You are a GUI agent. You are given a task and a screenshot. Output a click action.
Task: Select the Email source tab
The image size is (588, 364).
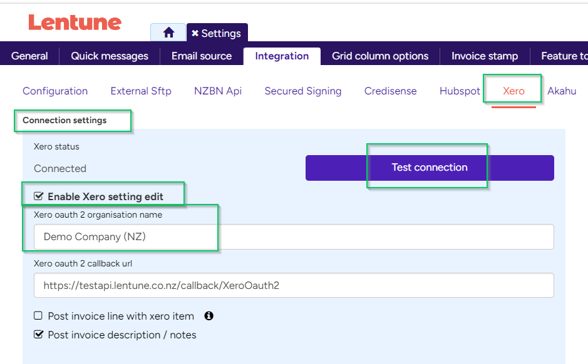click(x=202, y=56)
